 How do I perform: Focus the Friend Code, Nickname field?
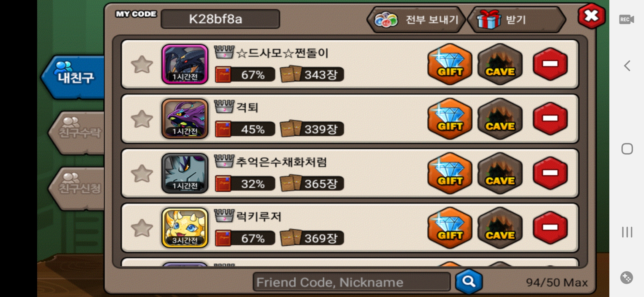click(351, 282)
